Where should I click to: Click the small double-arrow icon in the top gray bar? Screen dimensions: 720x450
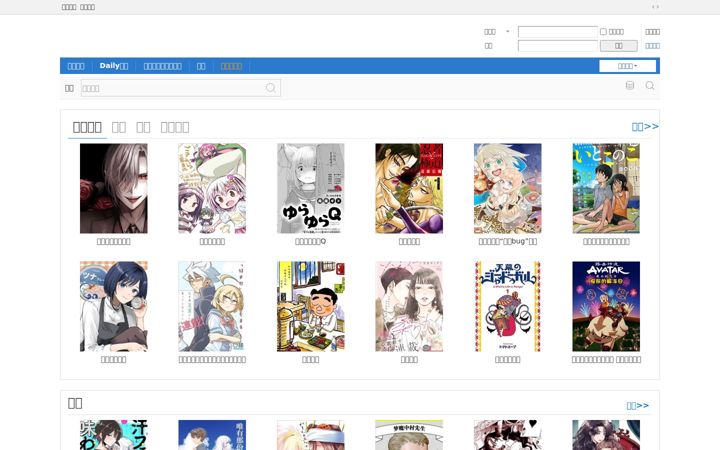(x=655, y=7)
